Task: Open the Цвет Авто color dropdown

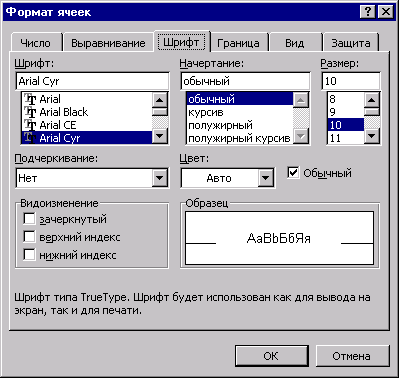Action: click(265, 178)
